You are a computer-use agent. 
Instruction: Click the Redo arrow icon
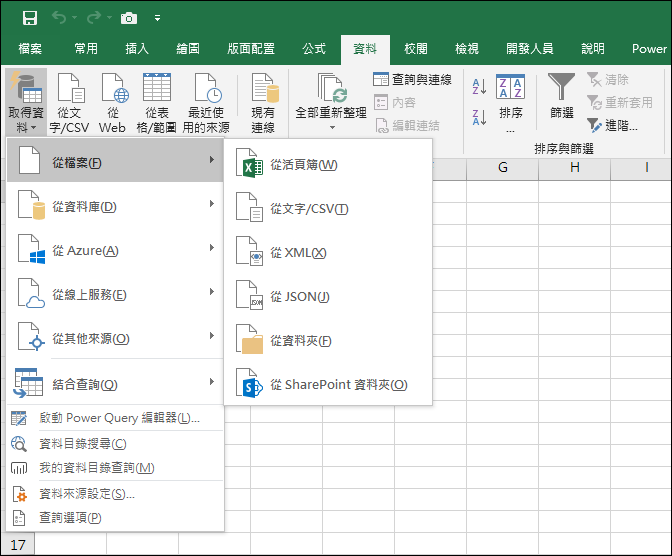[x=94, y=18]
